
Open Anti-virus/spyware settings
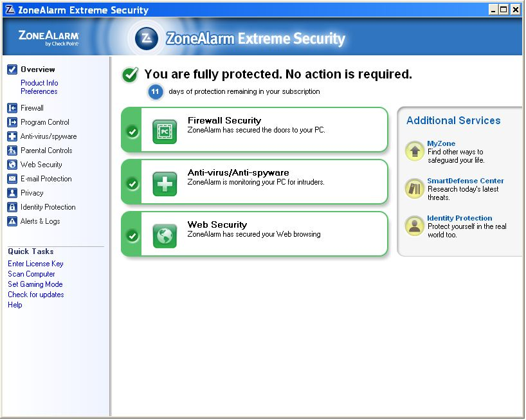(x=49, y=136)
